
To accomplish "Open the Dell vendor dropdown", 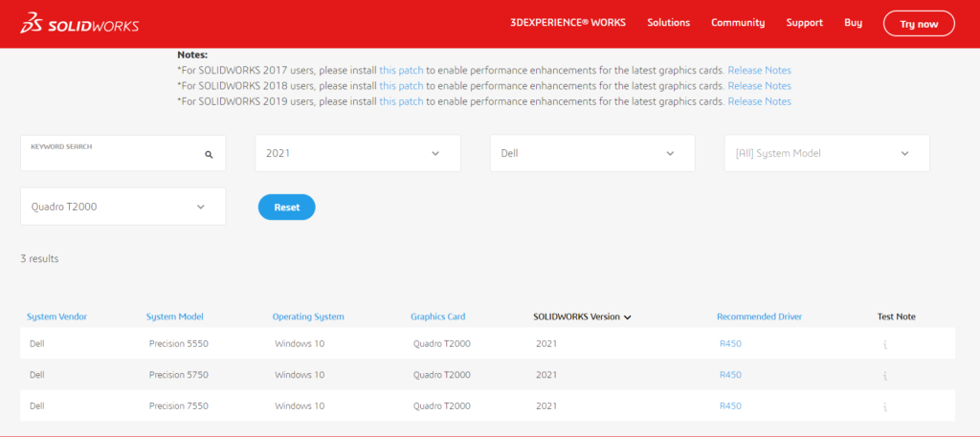I will pos(592,153).
